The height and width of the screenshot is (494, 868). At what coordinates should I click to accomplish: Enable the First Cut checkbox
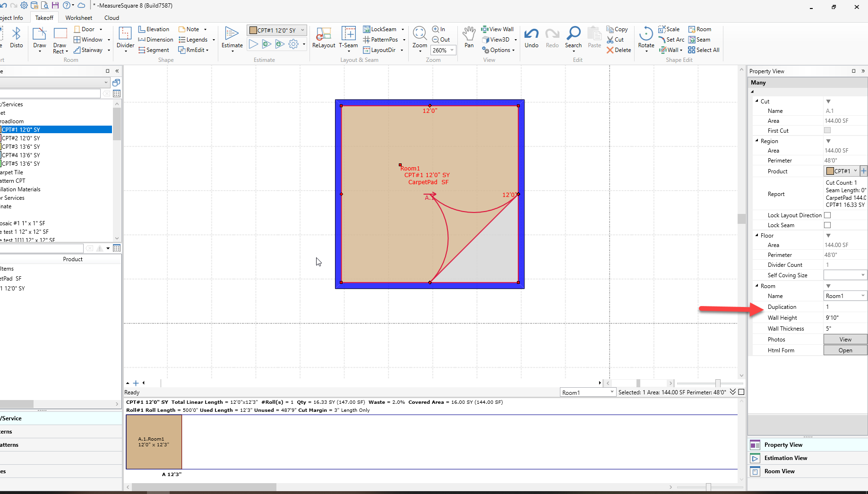[x=827, y=130]
